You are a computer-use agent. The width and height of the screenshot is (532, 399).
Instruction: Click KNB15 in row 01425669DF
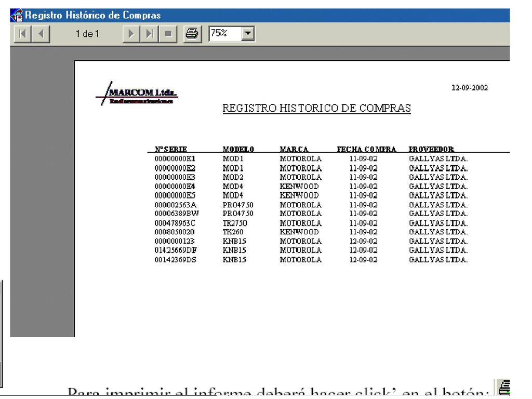pyautogui.click(x=234, y=250)
